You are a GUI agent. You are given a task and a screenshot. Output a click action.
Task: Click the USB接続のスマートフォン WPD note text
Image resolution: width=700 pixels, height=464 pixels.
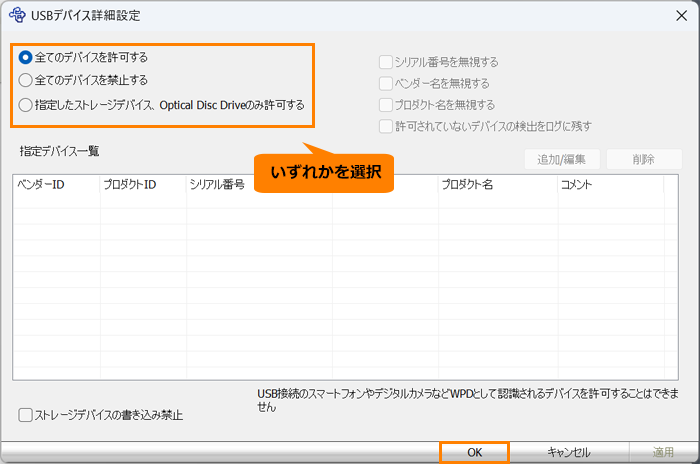pos(468,400)
